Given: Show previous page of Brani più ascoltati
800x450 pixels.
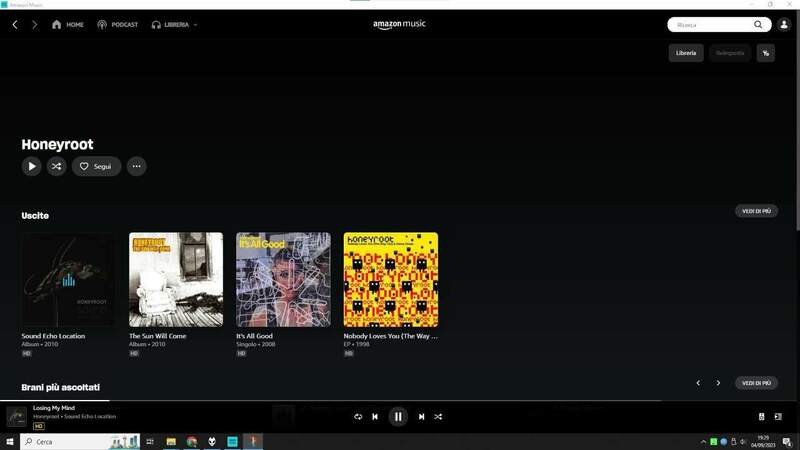Looking at the screenshot, I should pos(698,383).
